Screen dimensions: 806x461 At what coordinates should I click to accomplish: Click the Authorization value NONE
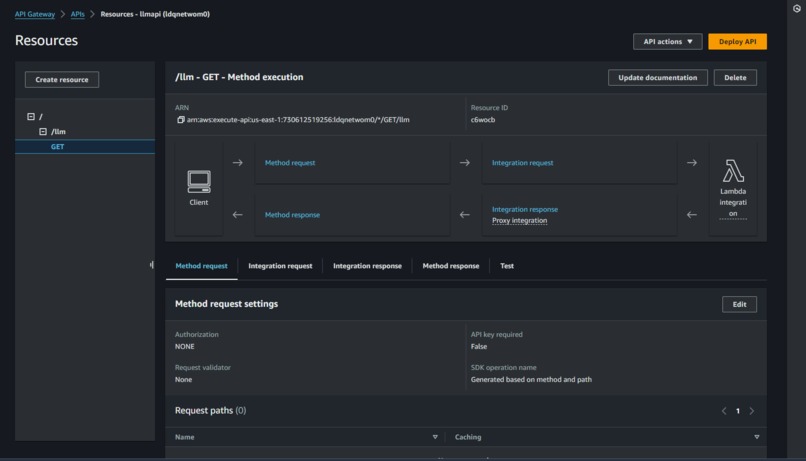(x=185, y=346)
